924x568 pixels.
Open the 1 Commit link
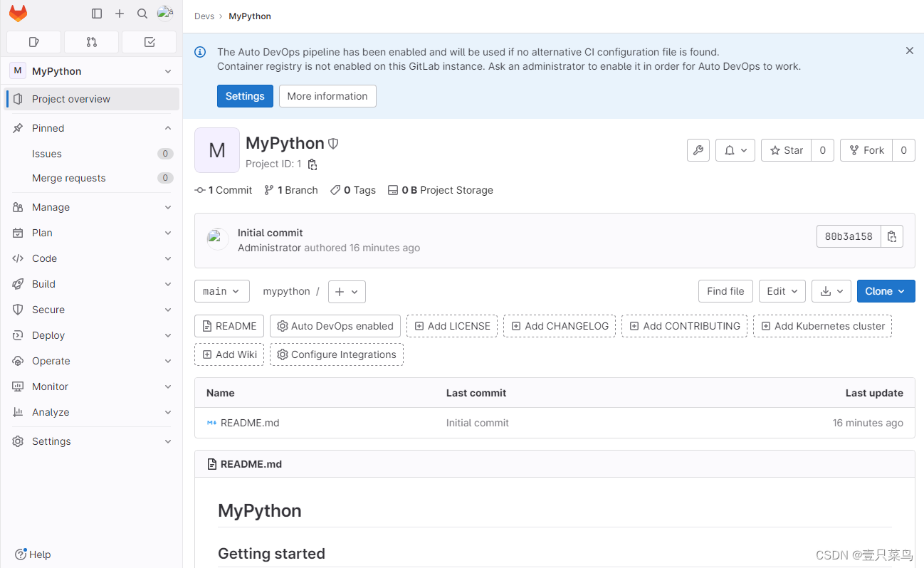click(x=224, y=190)
